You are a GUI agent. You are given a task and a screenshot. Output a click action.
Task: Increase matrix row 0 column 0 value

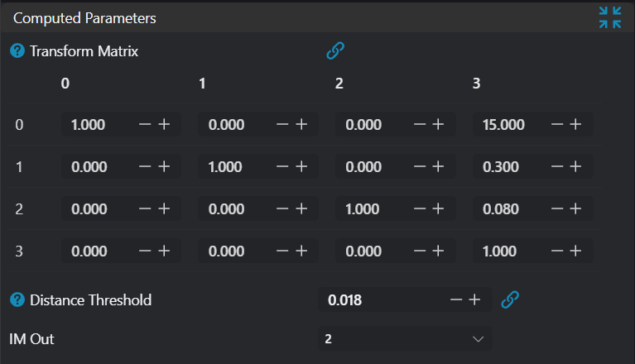(x=164, y=124)
